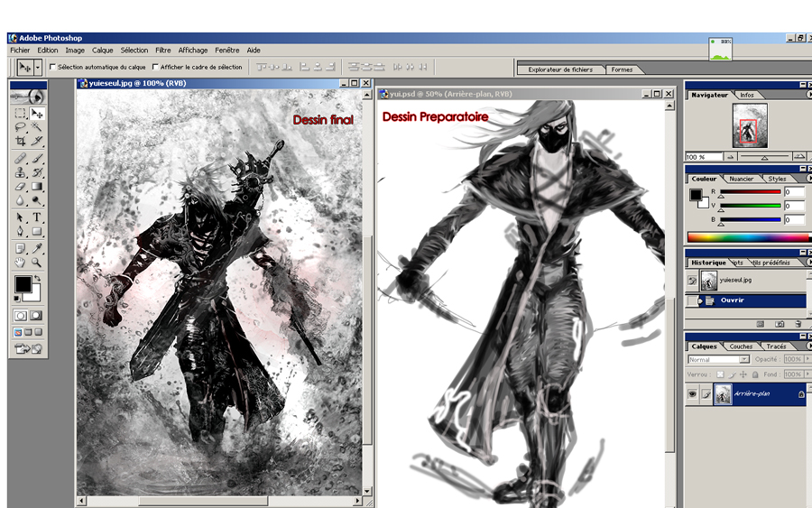Select the Hand tool
Viewport: 812px width, 508px height.
click(x=20, y=263)
